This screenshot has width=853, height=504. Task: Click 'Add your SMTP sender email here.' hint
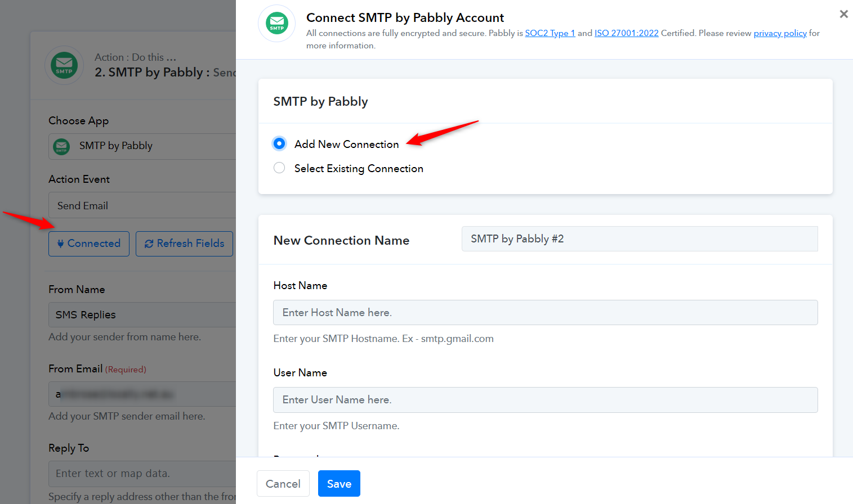[127, 416]
